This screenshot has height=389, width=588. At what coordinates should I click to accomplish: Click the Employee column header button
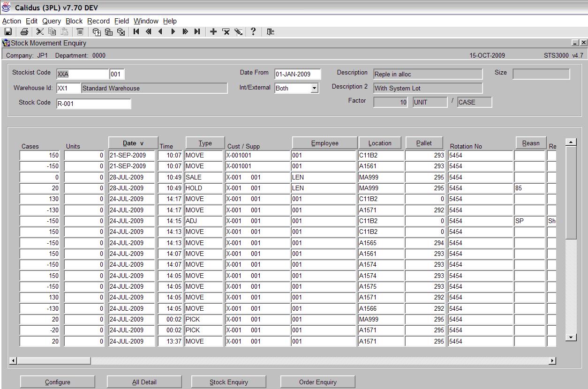click(x=324, y=143)
